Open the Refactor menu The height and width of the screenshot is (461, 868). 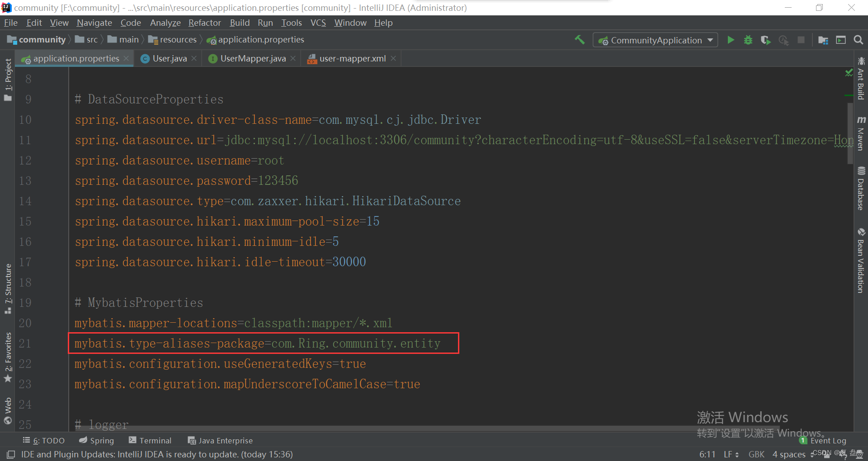tap(204, 23)
